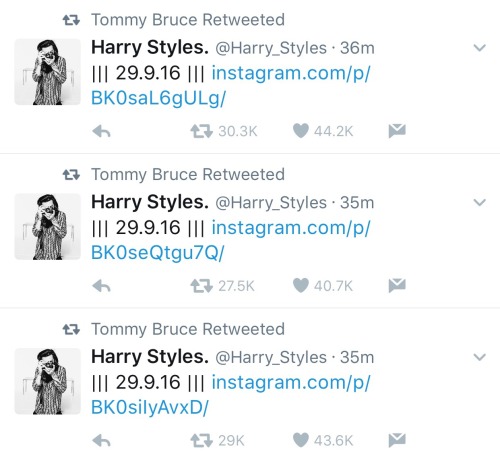Reply to the 36m Harry Styles tweet
500x460 pixels.
101,132
